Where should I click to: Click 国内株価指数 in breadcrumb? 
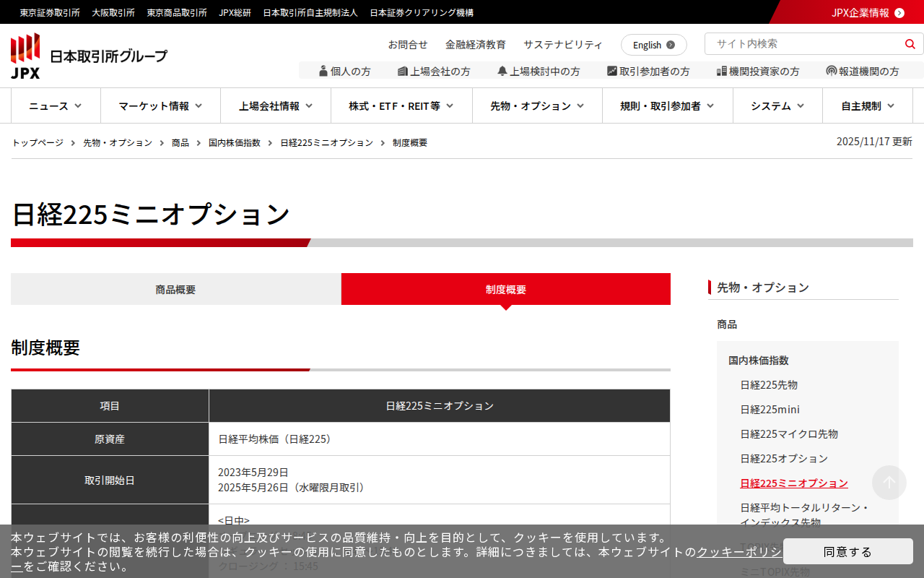pyautogui.click(x=235, y=142)
